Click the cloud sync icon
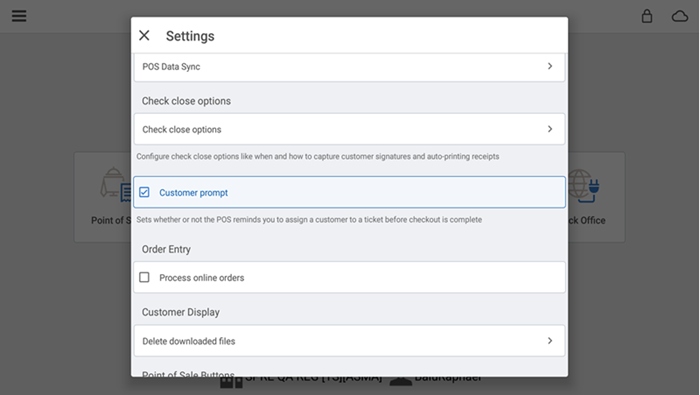This screenshot has height=395, width=700. (680, 17)
